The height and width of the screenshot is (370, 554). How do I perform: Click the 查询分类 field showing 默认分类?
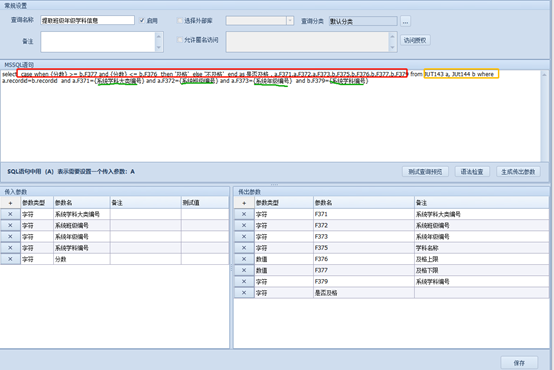point(363,21)
